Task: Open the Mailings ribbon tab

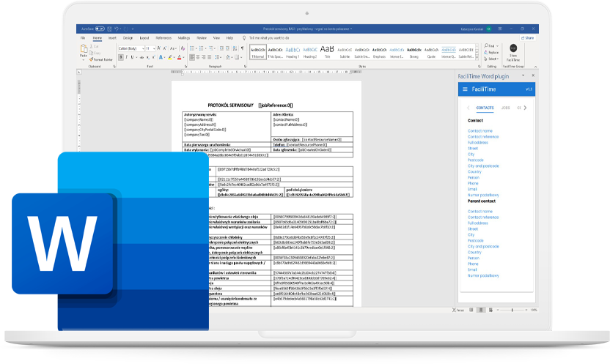Action: tap(183, 37)
